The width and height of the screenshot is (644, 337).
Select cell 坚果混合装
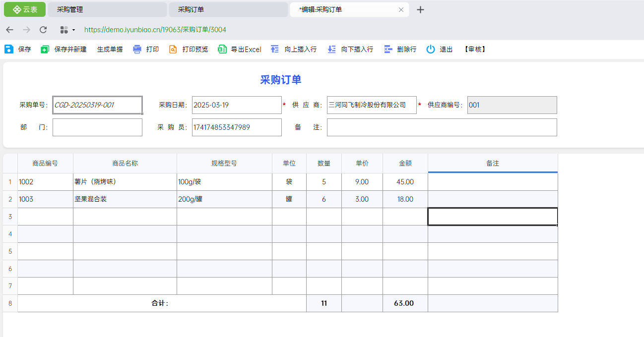click(125, 199)
